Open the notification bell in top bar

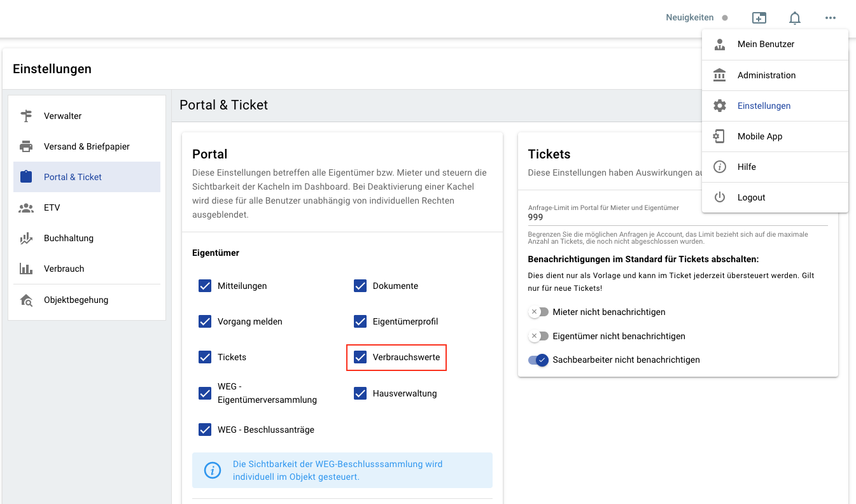795,18
